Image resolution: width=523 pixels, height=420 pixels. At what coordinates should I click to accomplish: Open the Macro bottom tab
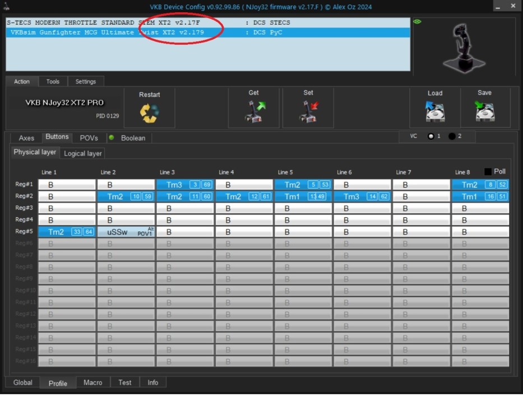click(x=92, y=382)
